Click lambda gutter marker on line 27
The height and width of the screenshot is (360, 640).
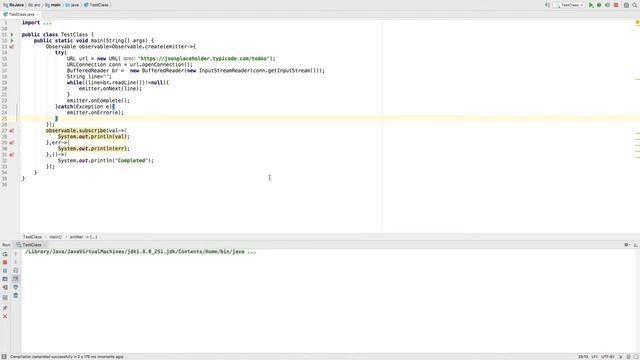12,131
